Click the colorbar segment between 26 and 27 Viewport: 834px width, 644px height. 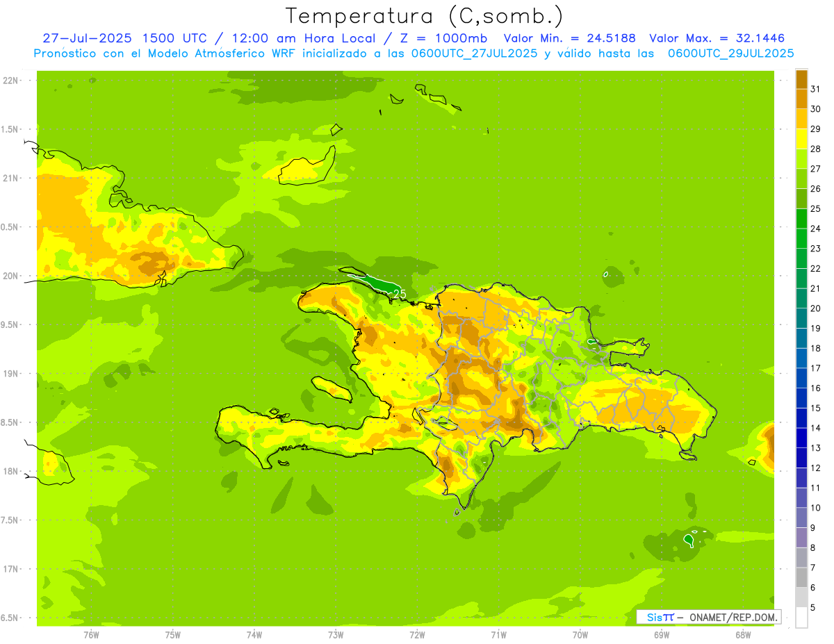coord(801,179)
